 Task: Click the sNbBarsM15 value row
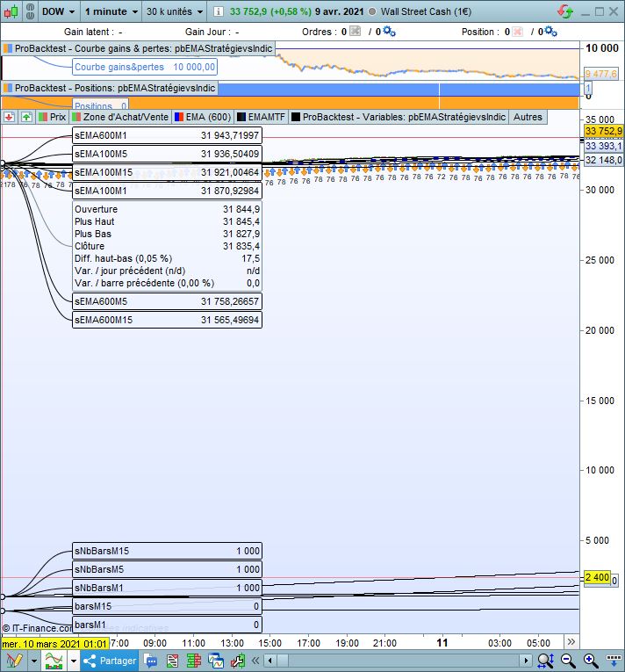pos(167,551)
